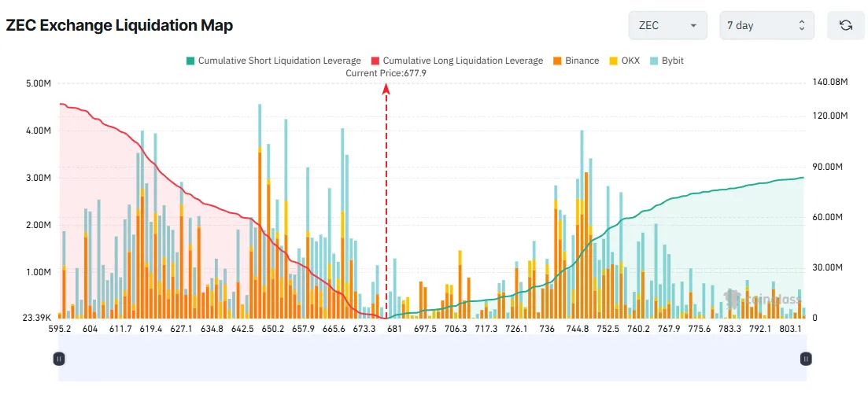Click the orange Binance legend swatch
Screen dimensions: 868x394
557,61
